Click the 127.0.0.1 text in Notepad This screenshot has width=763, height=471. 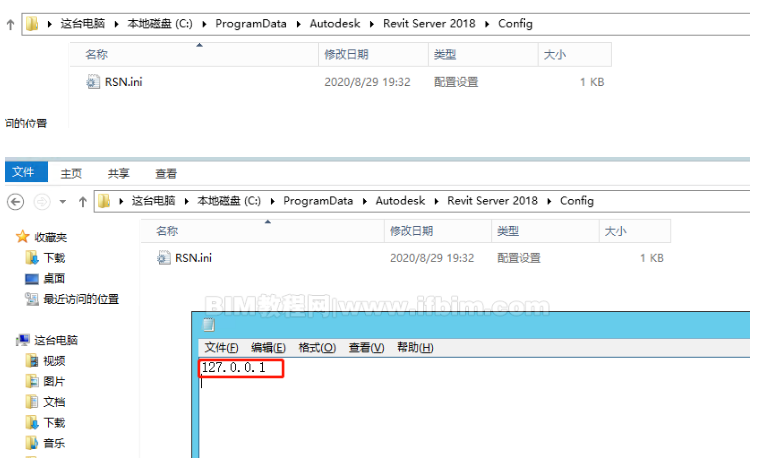[x=234, y=367]
